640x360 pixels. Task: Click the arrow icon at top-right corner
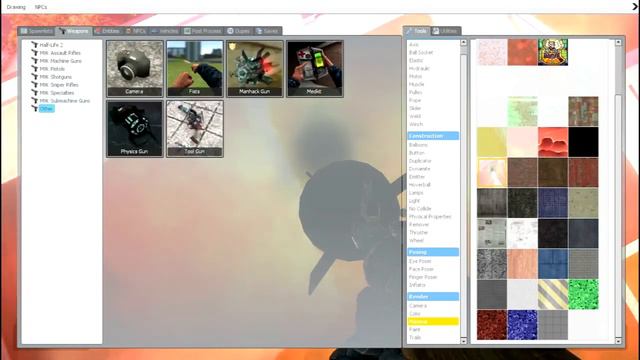point(635,6)
